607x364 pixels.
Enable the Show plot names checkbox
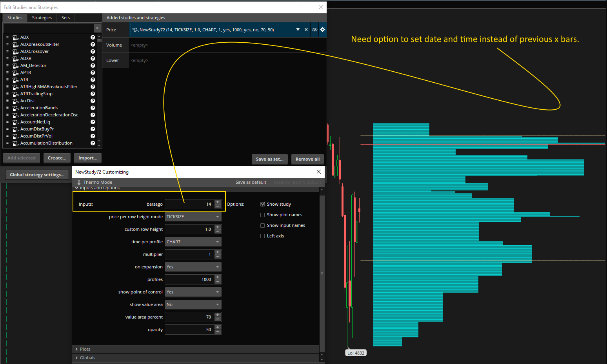pyautogui.click(x=263, y=215)
